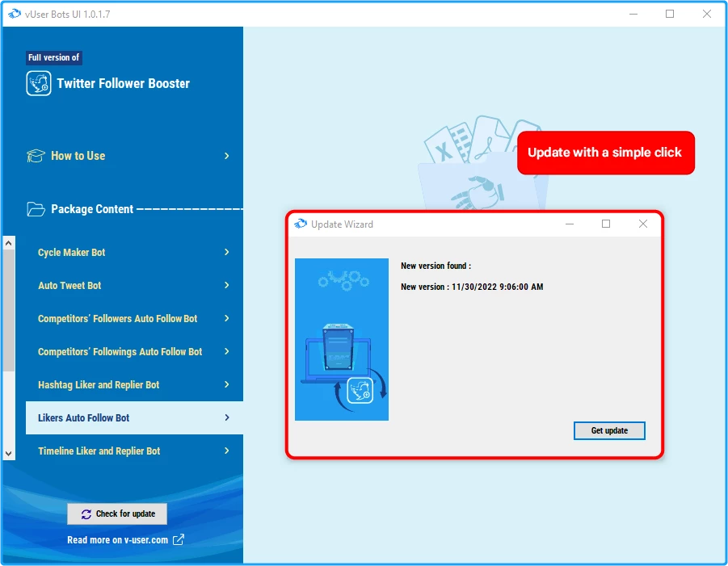Click the refresh icon on Check for update
This screenshot has width=728, height=566.
tap(86, 514)
